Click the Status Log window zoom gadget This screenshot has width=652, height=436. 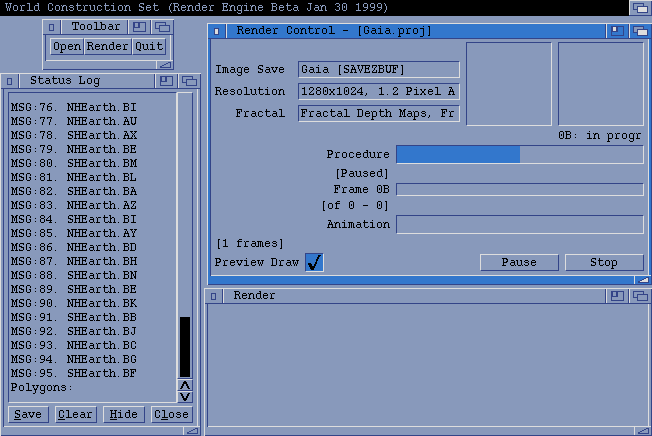pos(166,80)
